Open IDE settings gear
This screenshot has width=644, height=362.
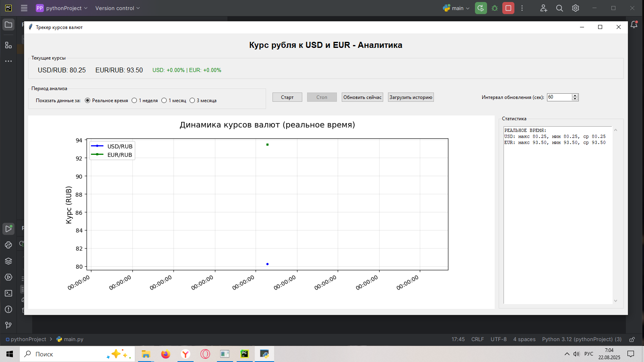click(576, 8)
